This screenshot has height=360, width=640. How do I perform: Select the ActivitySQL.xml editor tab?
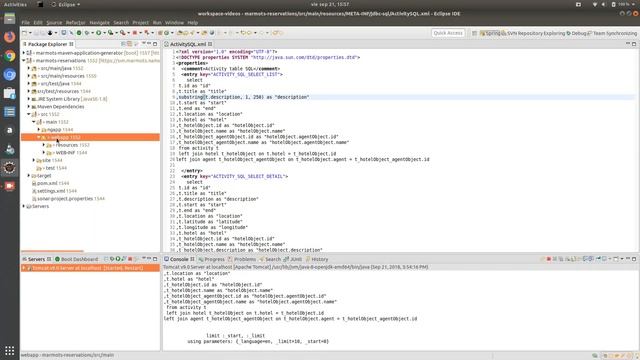188,44
